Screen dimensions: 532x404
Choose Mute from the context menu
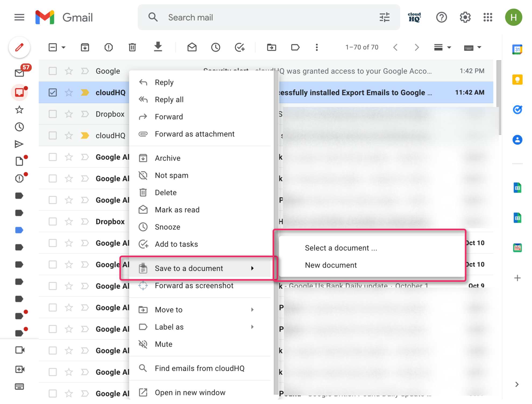(200, 344)
